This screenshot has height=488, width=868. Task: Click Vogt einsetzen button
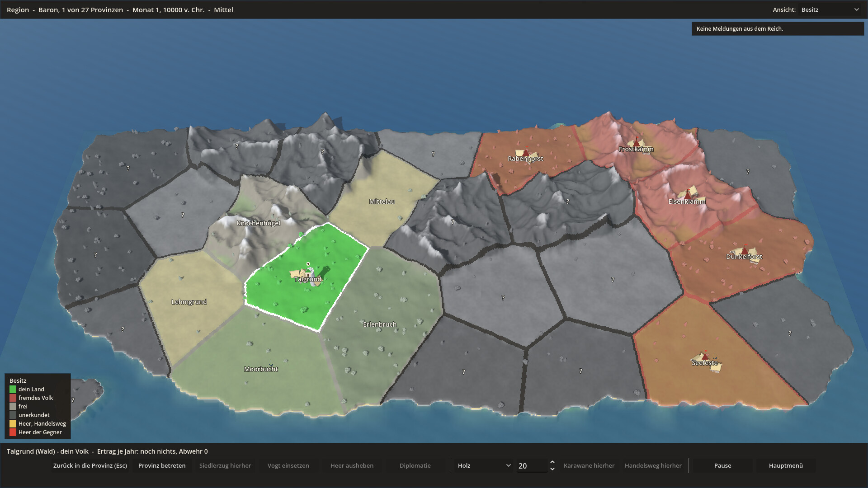coord(288,465)
